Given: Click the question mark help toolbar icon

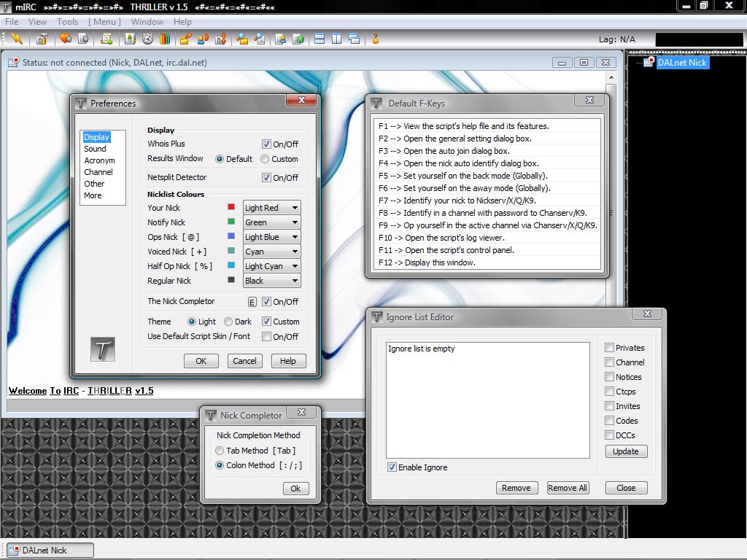Looking at the screenshot, I should (376, 39).
